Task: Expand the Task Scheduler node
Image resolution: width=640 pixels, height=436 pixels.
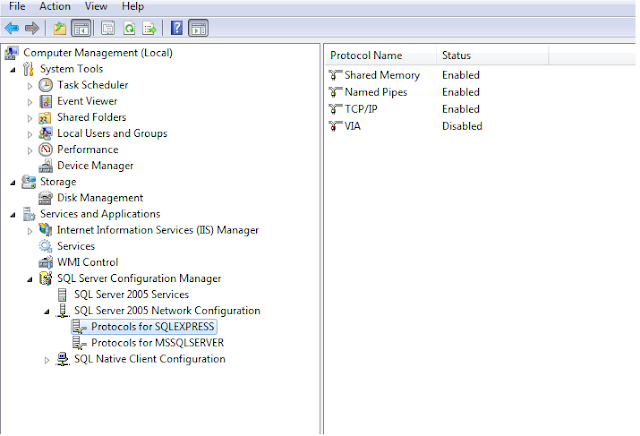Action: point(29,86)
